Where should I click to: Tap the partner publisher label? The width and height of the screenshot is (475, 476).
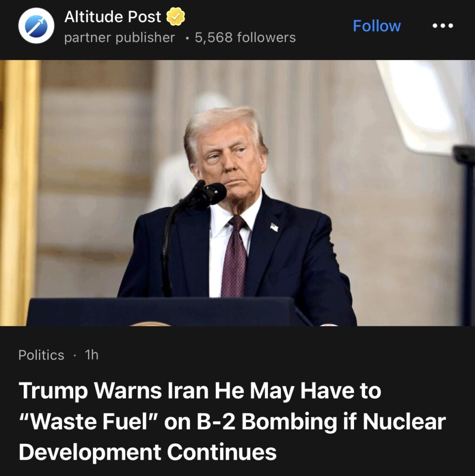coord(120,38)
